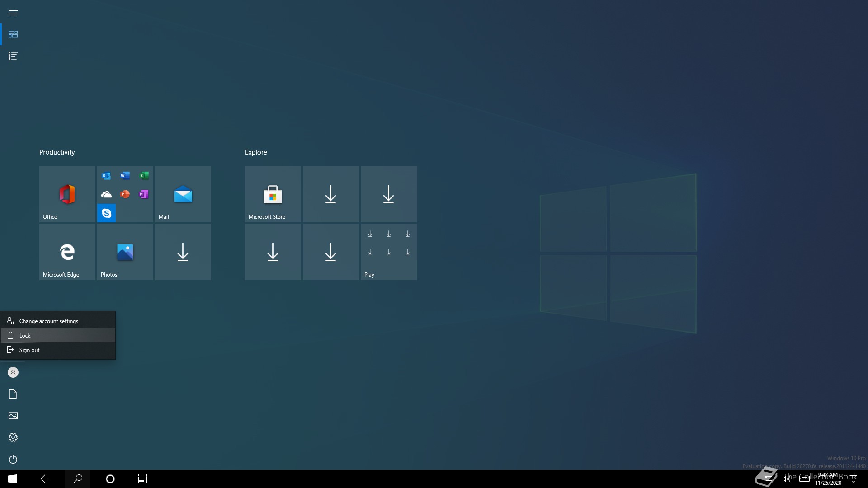The height and width of the screenshot is (488, 868).
Task: Open Task View on the taskbar
Action: [143, 479]
